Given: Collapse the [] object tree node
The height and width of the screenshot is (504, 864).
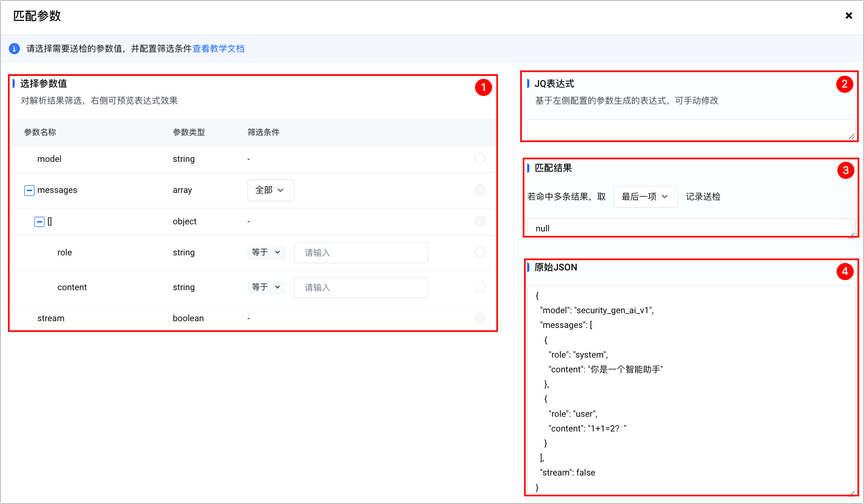Looking at the screenshot, I should (x=39, y=221).
